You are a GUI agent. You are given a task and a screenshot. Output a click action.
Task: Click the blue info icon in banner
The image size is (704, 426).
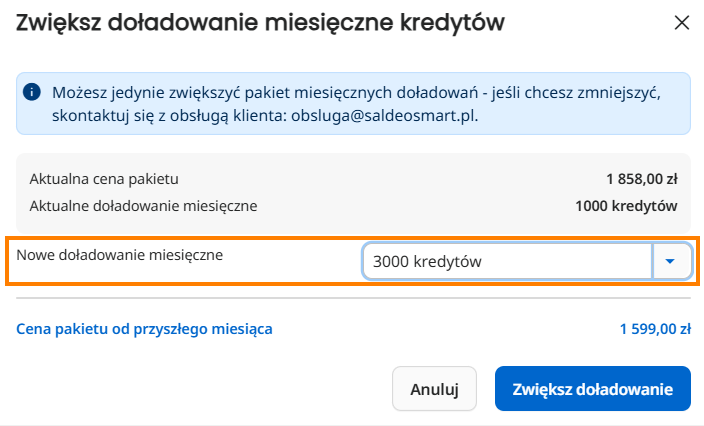32,92
